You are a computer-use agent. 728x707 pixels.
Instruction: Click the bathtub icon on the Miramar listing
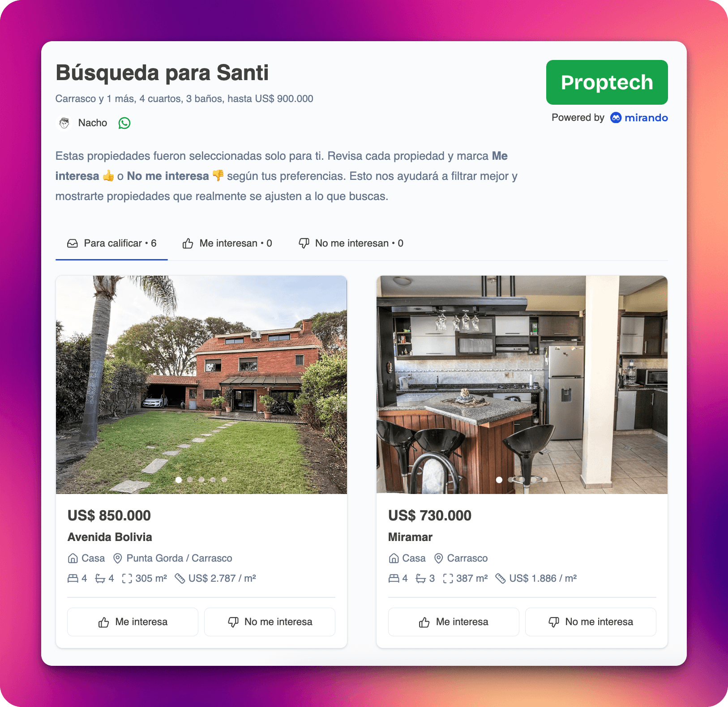[421, 579]
